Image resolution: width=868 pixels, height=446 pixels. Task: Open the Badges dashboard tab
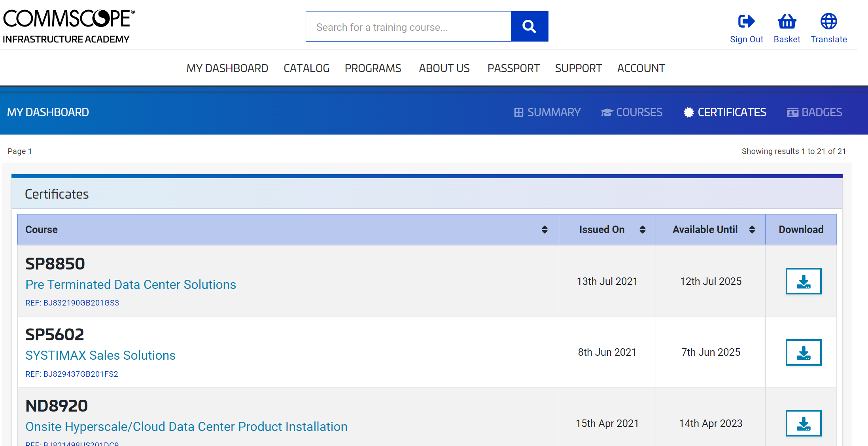tap(814, 112)
